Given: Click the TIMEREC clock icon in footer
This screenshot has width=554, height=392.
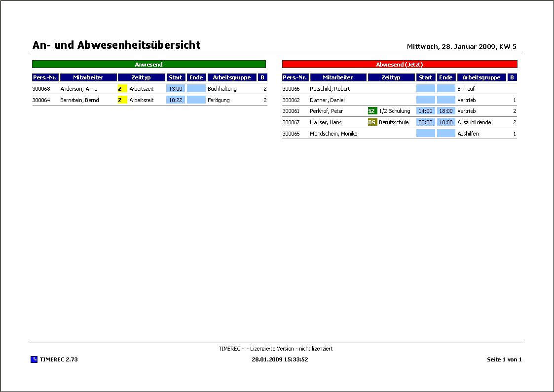Looking at the screenshot, I should 34,359.
